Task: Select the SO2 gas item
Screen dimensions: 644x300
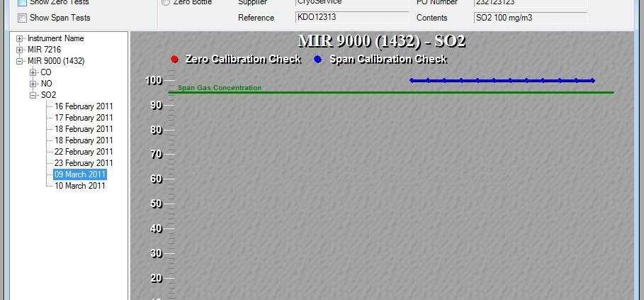Action: tap(48, 95)
